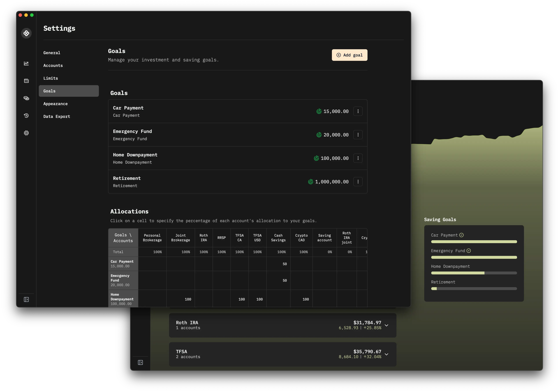Edit Emergency Fund allocation for Roth IRA
The height and width of the screenshot is (392, 559).
point(204,280)
